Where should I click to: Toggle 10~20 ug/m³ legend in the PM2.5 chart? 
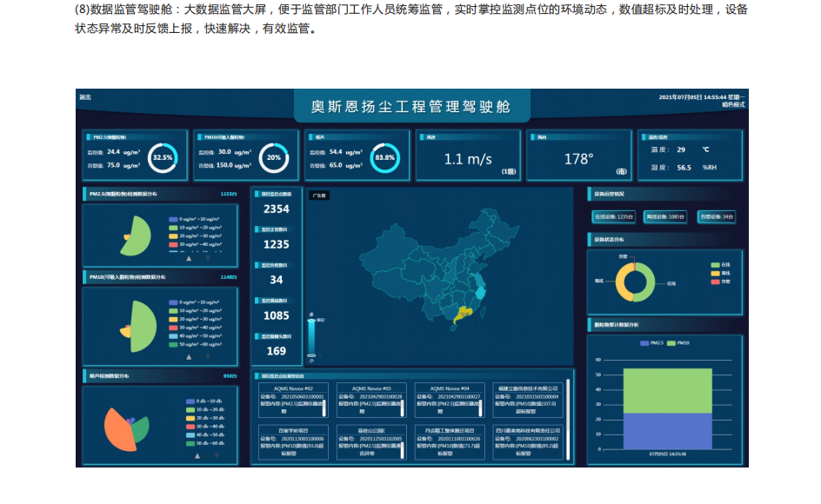(x=195, y=228)
